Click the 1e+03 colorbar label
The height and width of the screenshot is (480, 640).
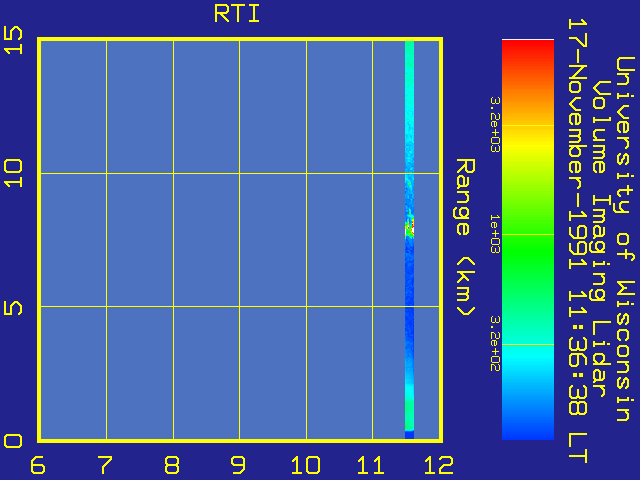[x=495, y=234]
